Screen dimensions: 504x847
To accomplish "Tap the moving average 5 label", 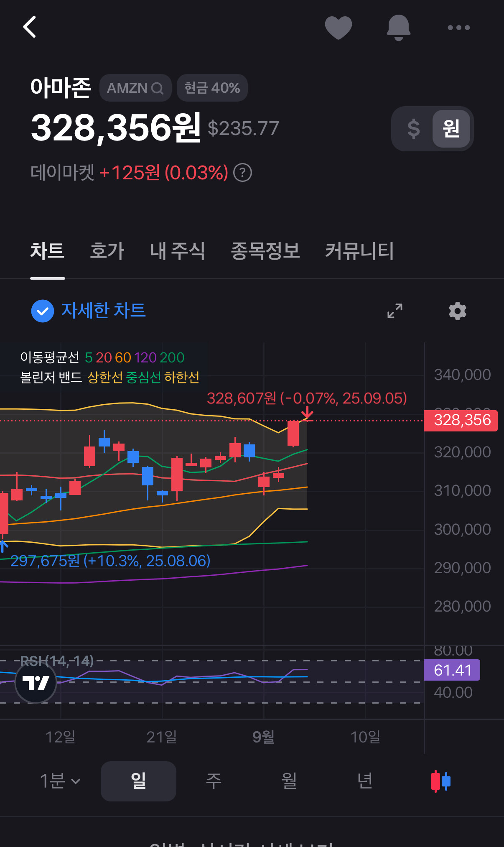I will tap(89, 358).
